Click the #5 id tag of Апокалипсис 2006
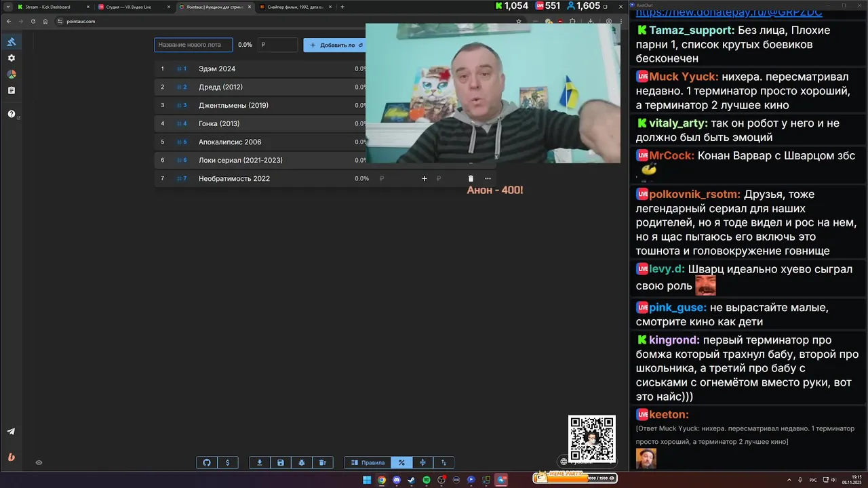The height and width of the screenshot is (488, 868). click(x=182, y=142)
